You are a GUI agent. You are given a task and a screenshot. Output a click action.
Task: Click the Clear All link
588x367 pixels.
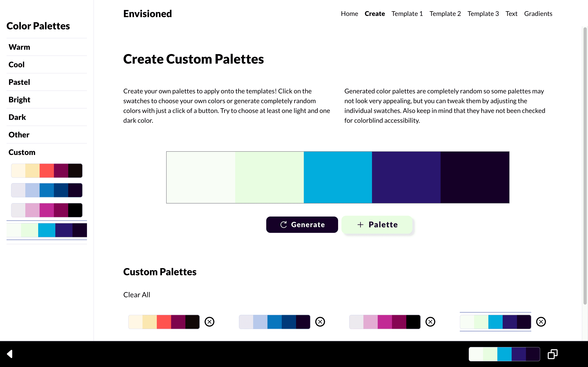point(137,295)
